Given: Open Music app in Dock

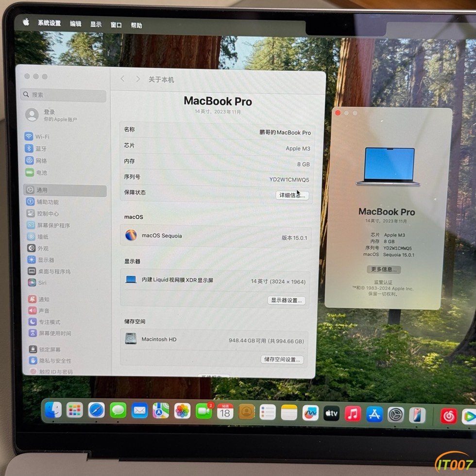Looking at the screenshot, I should pos(353,414).
